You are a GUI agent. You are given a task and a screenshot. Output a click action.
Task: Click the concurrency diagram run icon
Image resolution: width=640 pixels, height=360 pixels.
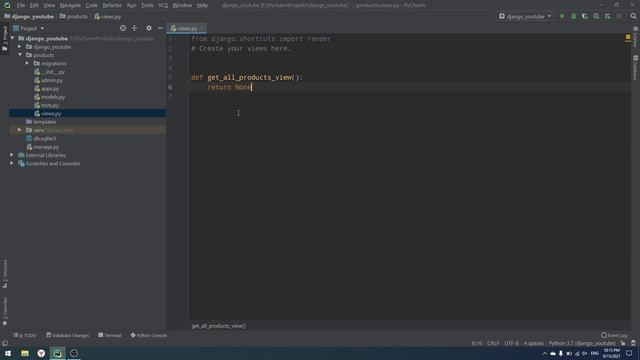pyautogui.click(x=608, y=16)
